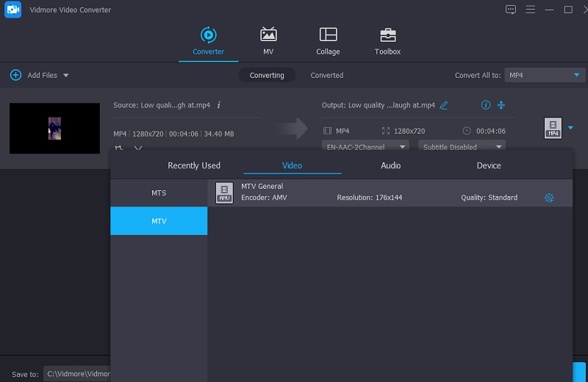
Task: Switch to the Collage section
Action: click(x=328, y=41)
